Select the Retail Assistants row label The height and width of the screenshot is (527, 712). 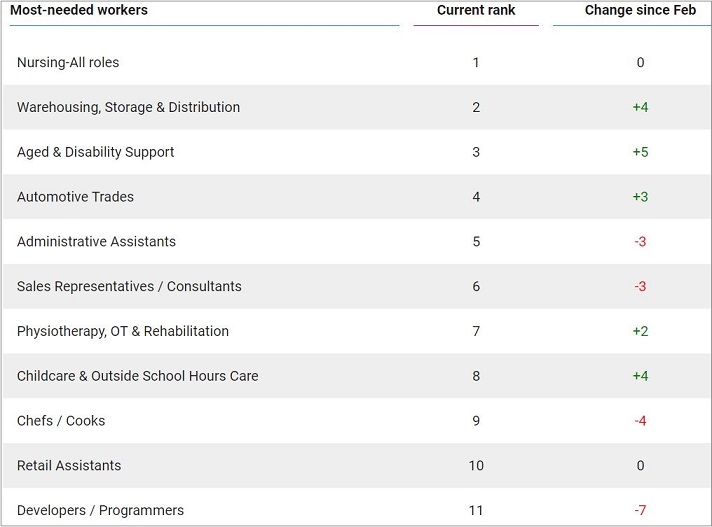click(69, 466)
